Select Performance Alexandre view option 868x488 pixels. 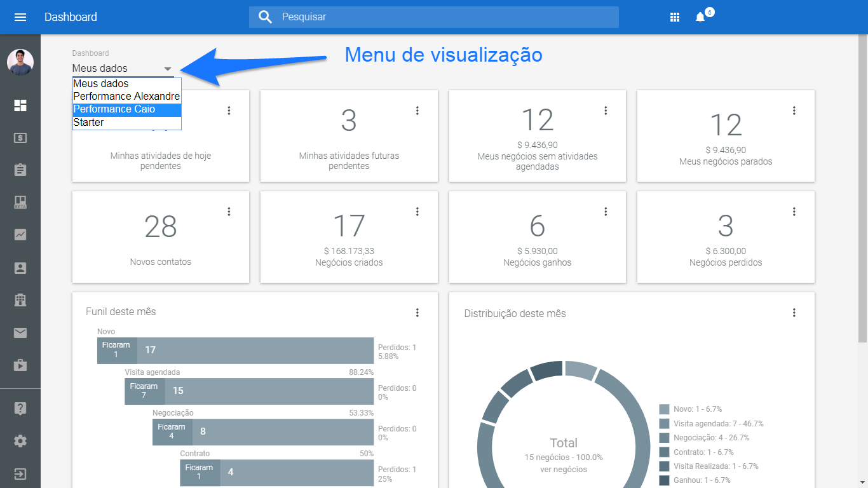[127, 97]
